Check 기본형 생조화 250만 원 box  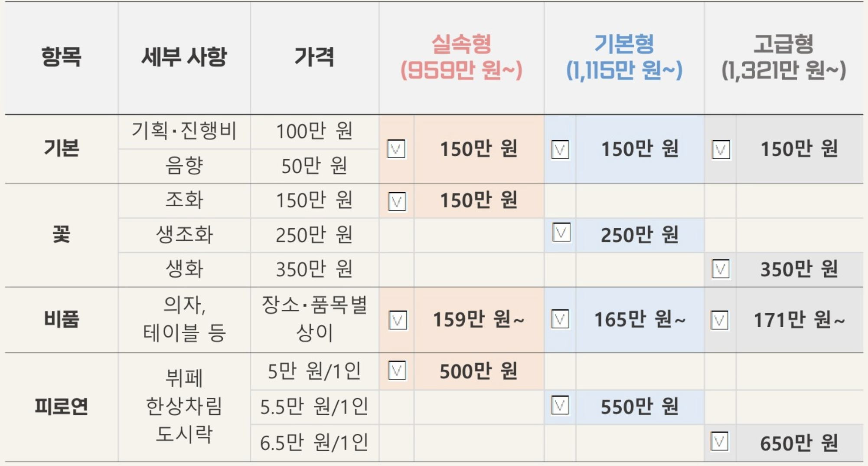[x=561, y=233]
